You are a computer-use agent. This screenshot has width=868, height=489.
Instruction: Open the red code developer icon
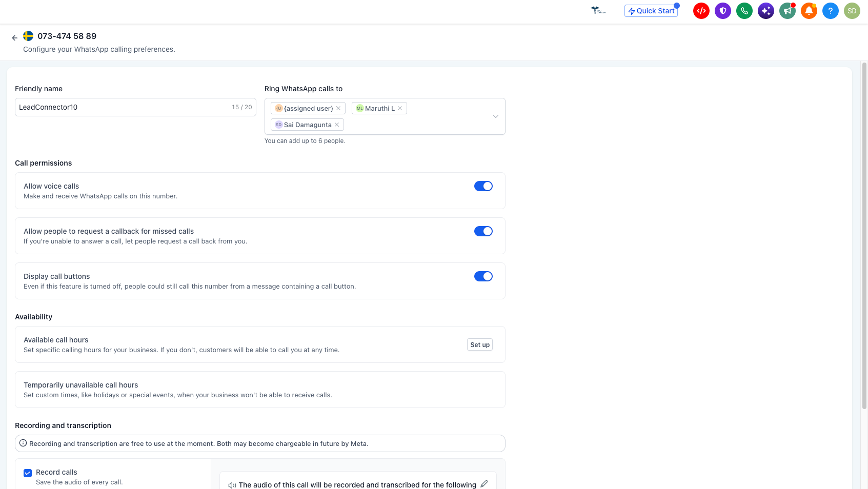701,11
